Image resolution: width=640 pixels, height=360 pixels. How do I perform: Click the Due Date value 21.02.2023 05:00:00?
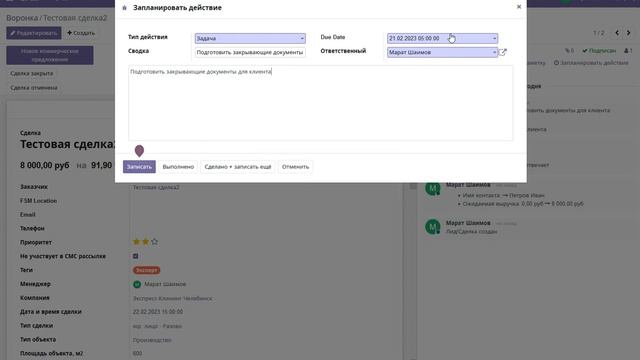[x=414, y=38]
